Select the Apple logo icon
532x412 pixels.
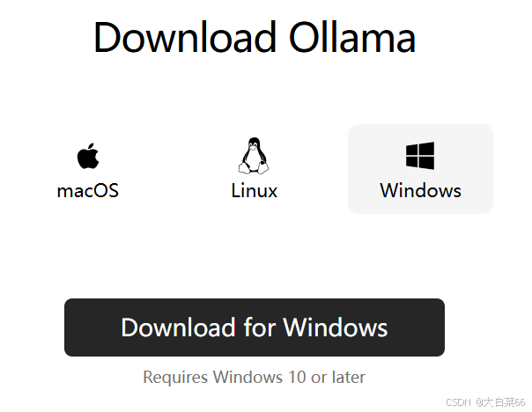(x=88, y=156)
